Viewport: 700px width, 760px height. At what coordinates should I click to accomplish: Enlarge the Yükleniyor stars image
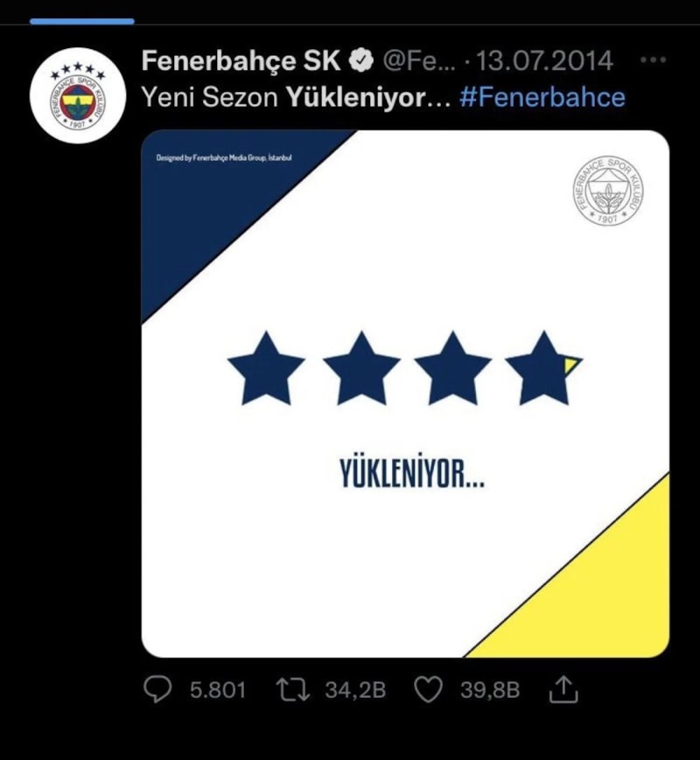[x=405, y=394]
